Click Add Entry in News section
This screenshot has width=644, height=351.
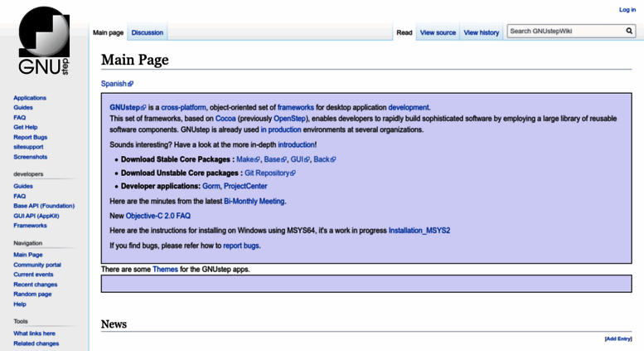[618, 339]
